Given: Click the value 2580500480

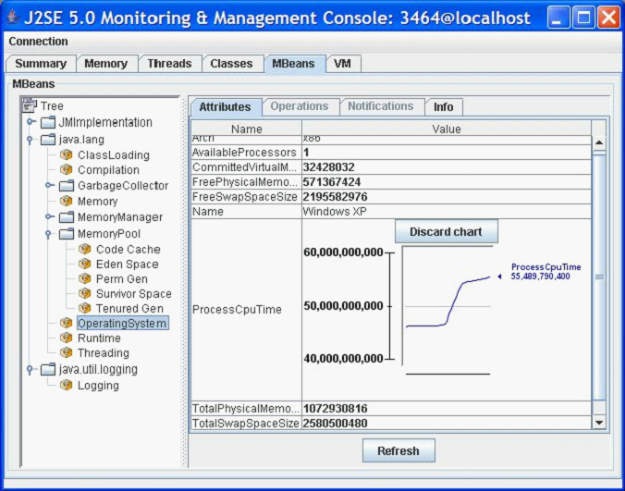Looking at the screenshot, I should [x=335, y=423].
